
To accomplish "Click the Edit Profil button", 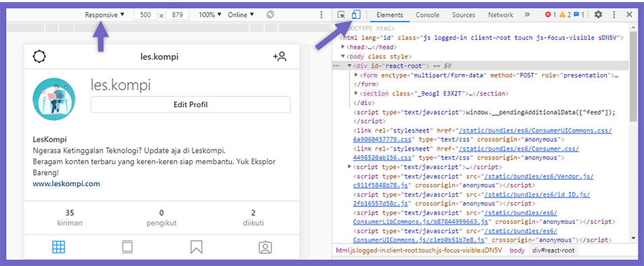I will pyautogui.click(x=190, y=104).
